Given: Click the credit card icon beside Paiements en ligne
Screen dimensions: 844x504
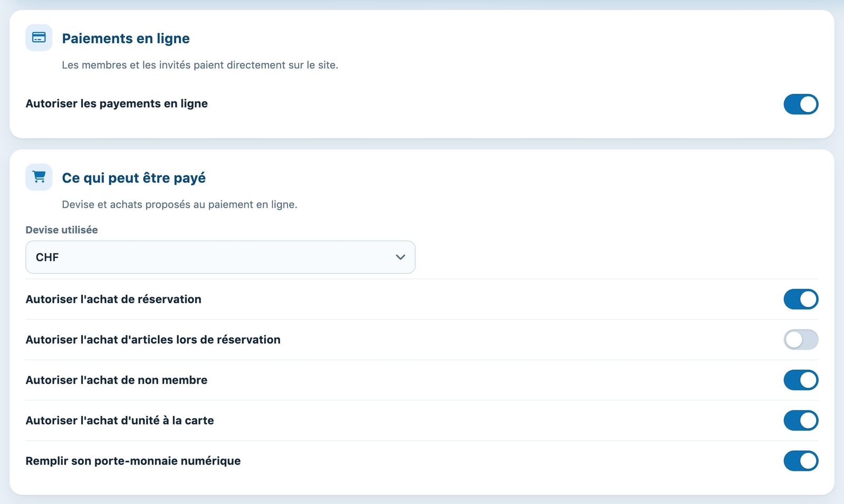Looking at the screenshot, I should point(39,37).
